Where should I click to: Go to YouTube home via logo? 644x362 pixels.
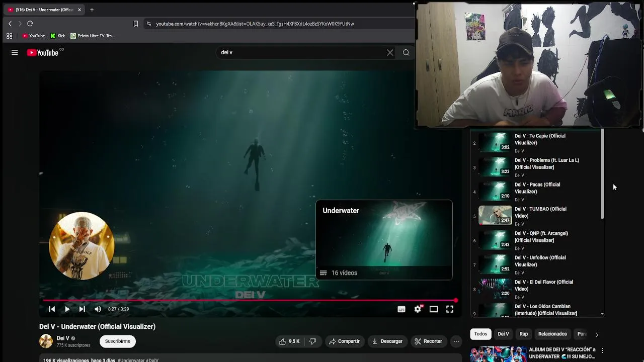click(43, 52)
